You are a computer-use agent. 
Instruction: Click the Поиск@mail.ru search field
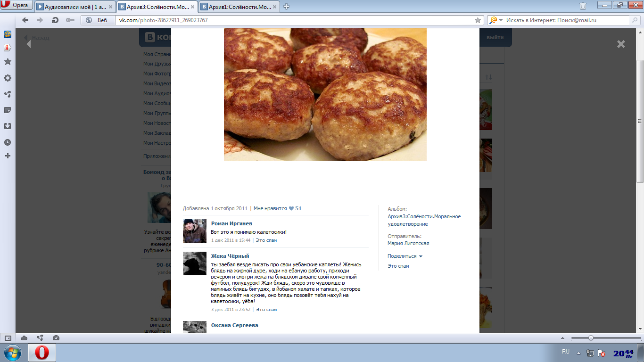tap(567, 20)
